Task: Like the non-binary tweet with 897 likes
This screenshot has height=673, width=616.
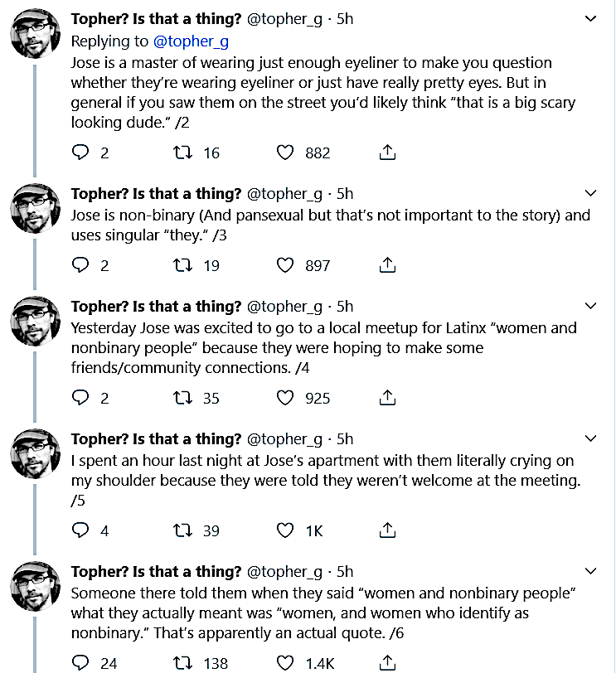Action: tap(285, 265)
